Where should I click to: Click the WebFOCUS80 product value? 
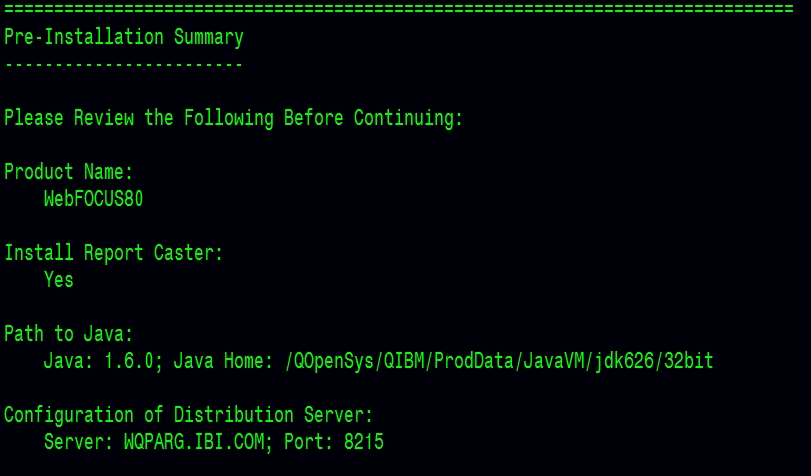(x=94, y=199)
